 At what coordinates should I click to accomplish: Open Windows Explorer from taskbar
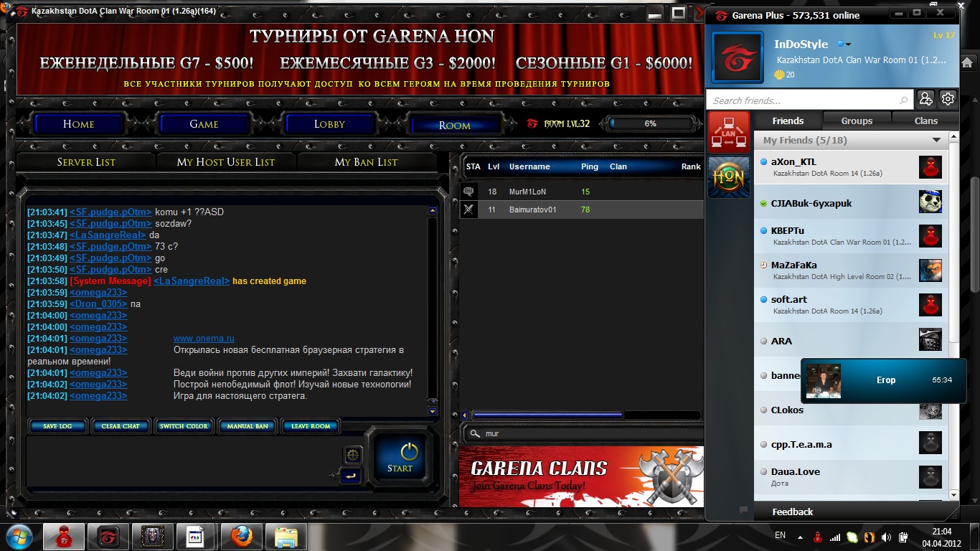(286, 537)
